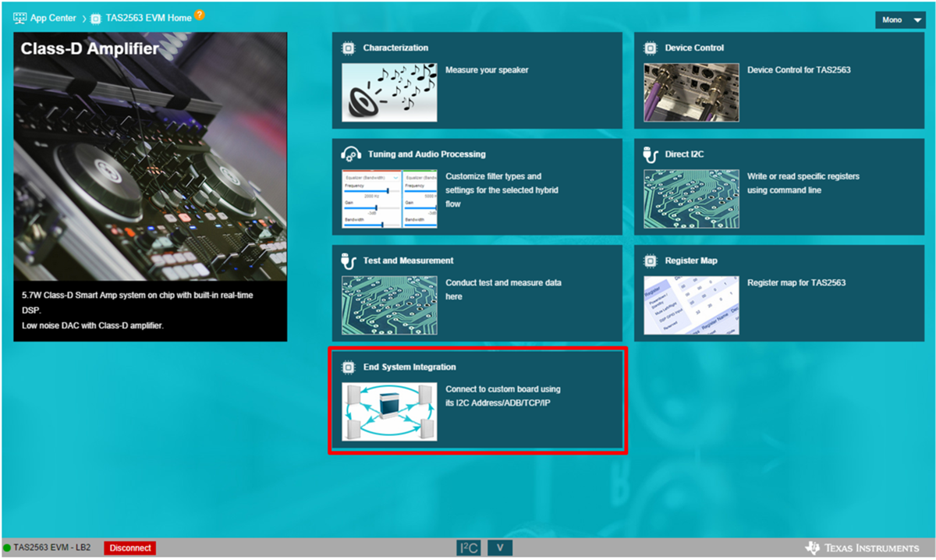Open the orange help question mark icon
936x560 pixels.
tap(200, 16)
